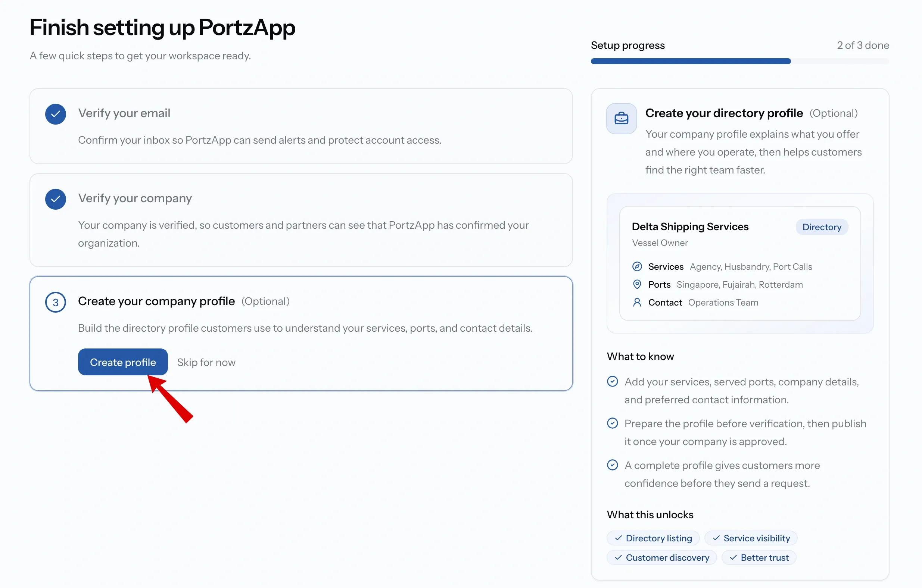The image size is (922, 588).
Task: Click the Services compass icon
Action: pyautogui.click(x=637, y=266)
